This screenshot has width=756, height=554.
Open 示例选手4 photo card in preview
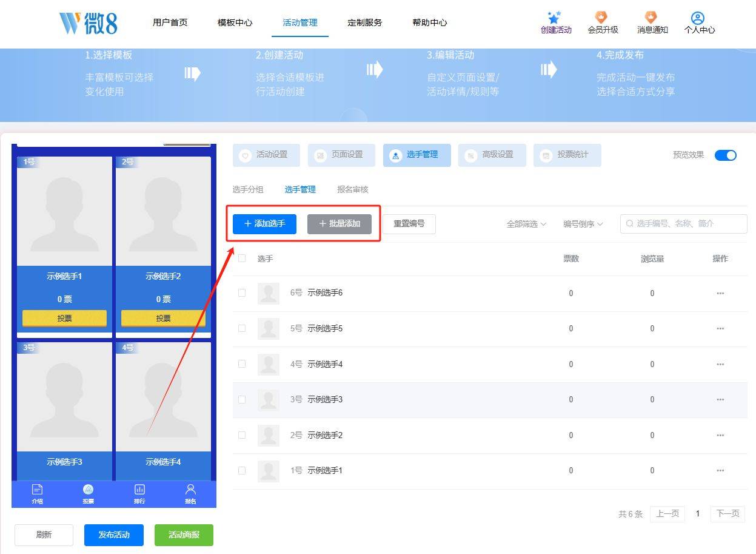[x=163, y=397]
